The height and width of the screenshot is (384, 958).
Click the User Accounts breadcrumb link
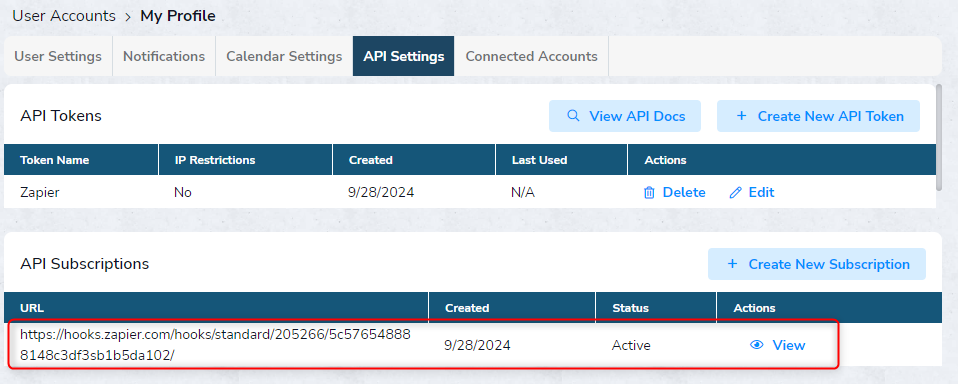tap(64, 16)
